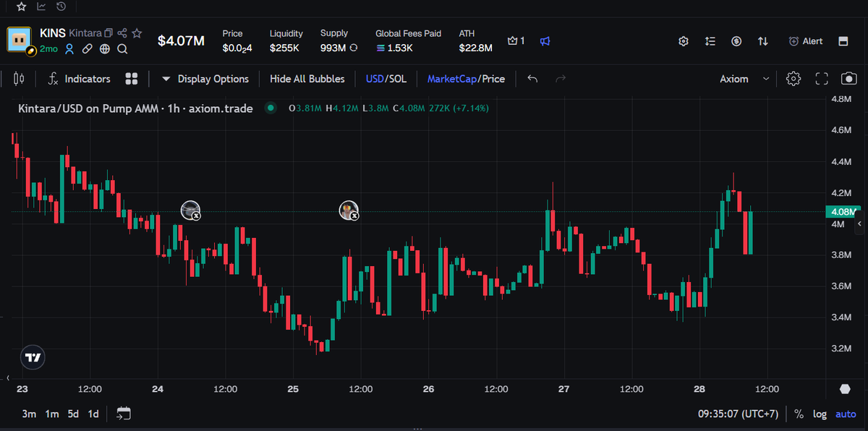Click Hide All Bubbles
868x431 pixels.
(307, 79)
